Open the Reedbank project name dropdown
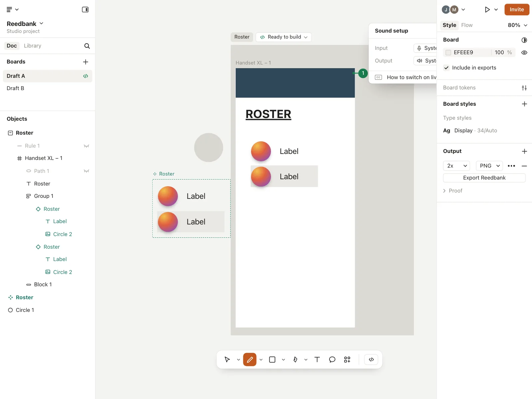 (25, 24)
